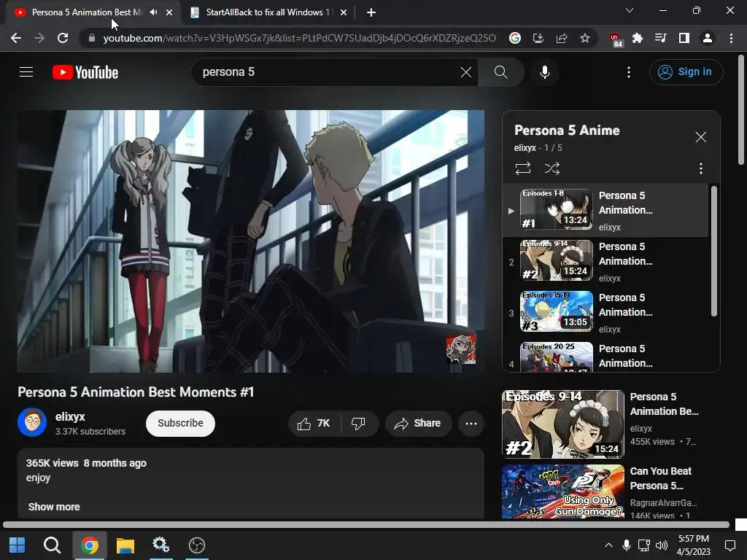Open the elixyx channel avatar
747x560 pixels.
32,422
